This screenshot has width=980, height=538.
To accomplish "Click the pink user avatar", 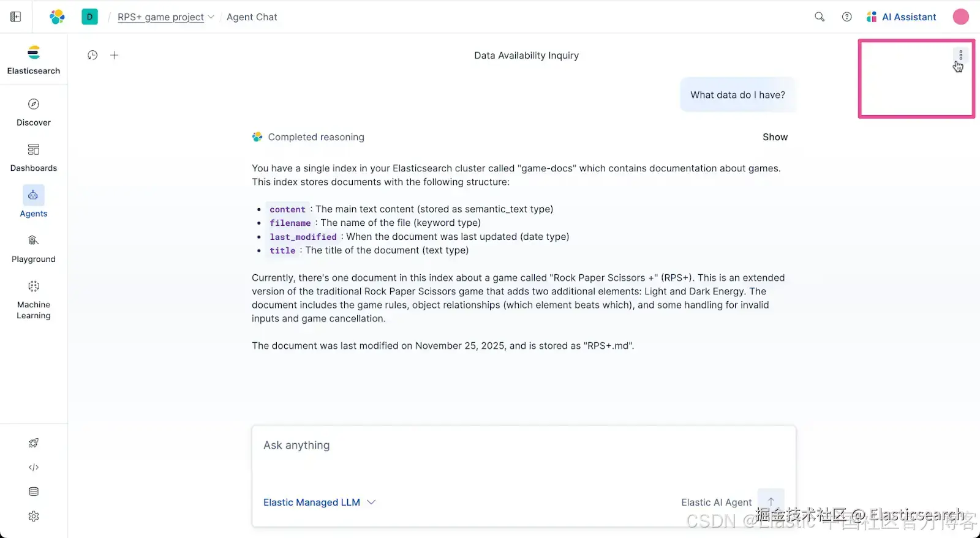I will 960,17.
